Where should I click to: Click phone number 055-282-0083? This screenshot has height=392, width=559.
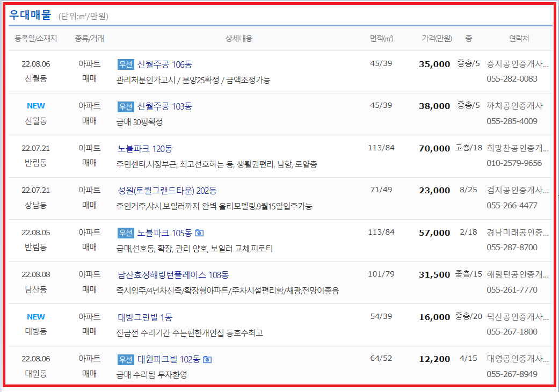point(512,79)
